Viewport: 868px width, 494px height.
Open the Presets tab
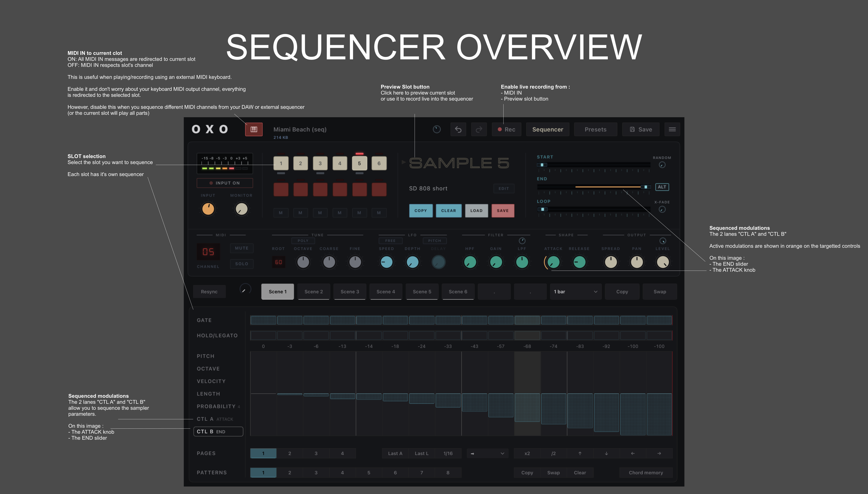(595, 129)
